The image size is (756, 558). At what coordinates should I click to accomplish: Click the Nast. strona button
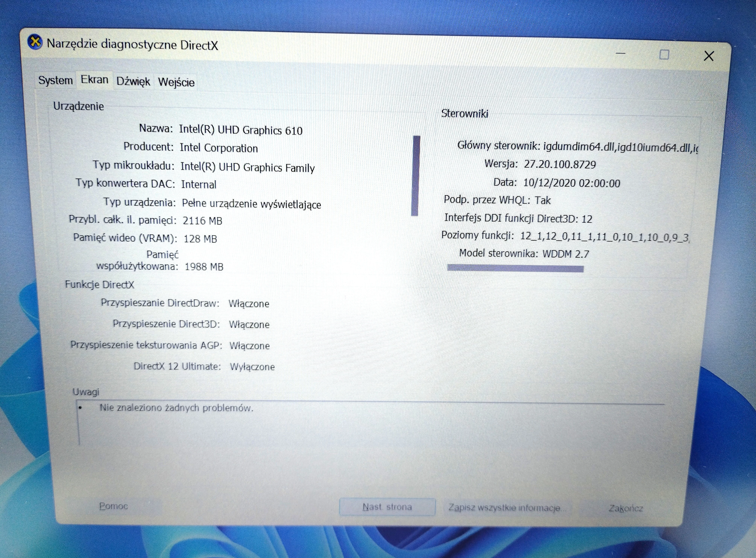(x=387, y=507)
